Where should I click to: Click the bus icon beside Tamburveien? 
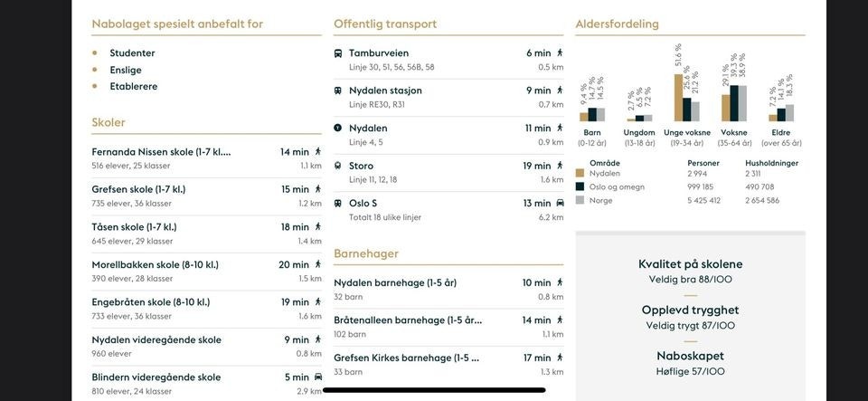(338, 53)
